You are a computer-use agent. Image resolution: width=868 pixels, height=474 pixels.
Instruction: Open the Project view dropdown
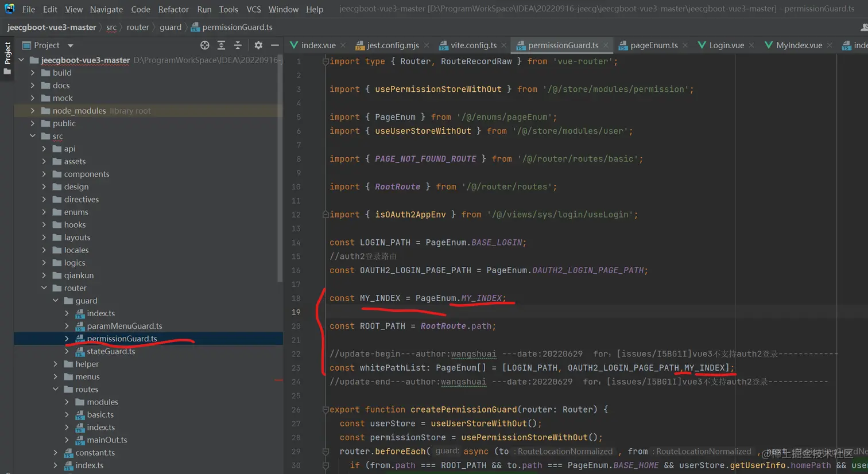pos(70,45)
